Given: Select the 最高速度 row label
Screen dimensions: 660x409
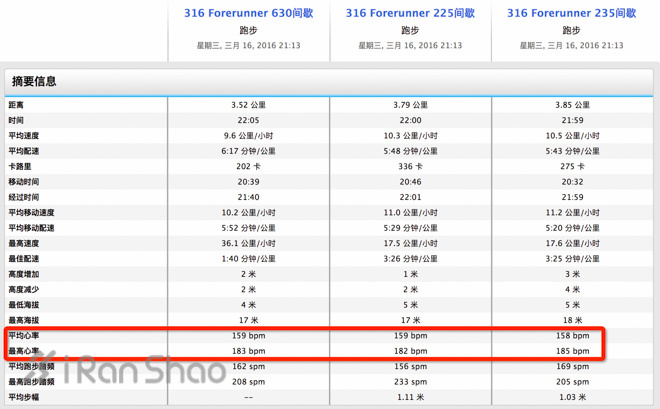Looking at the screenshot, I should (24, 243).
